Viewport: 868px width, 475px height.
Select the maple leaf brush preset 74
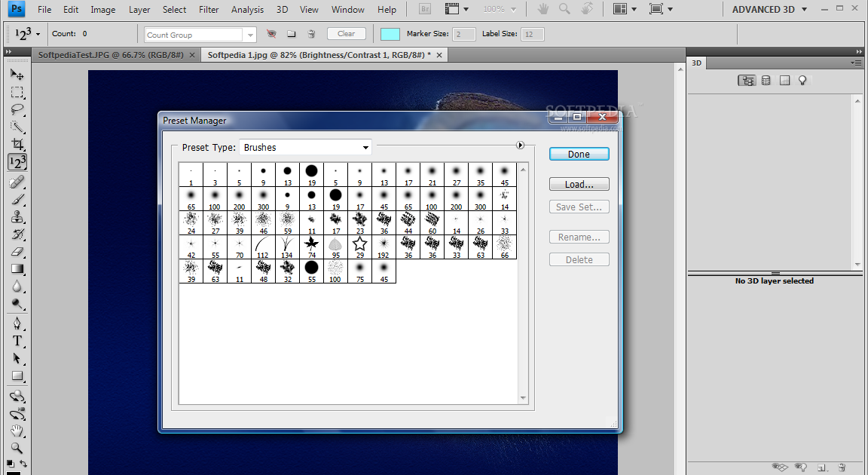coord(312,247)
